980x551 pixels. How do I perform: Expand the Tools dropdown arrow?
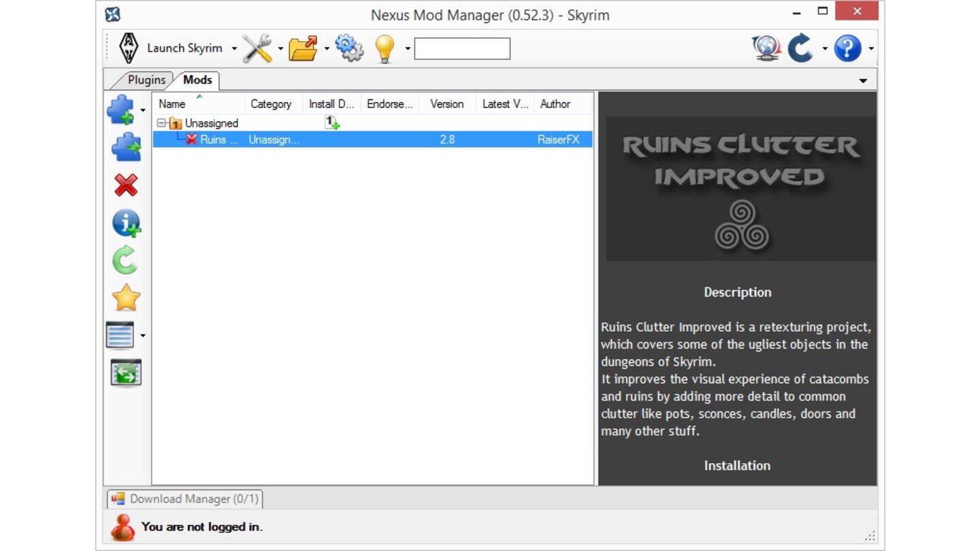280,49
